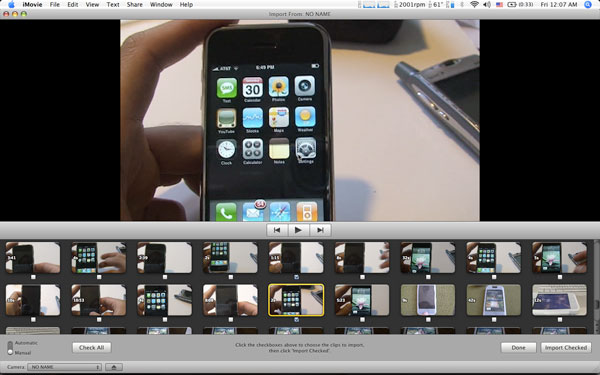This screenshot has height=375, width=600.
Task: Tick the checkbox under the 32s clip
Action: point(428,277)
